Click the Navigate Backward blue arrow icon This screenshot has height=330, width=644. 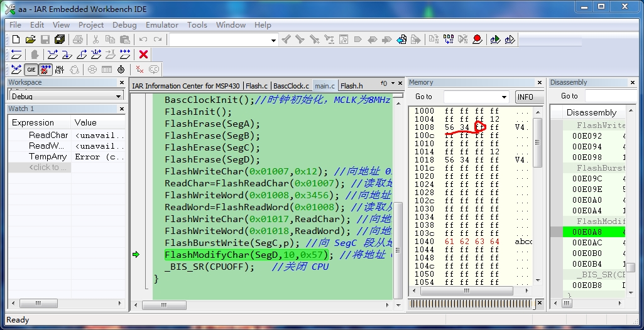click(401, 40)
